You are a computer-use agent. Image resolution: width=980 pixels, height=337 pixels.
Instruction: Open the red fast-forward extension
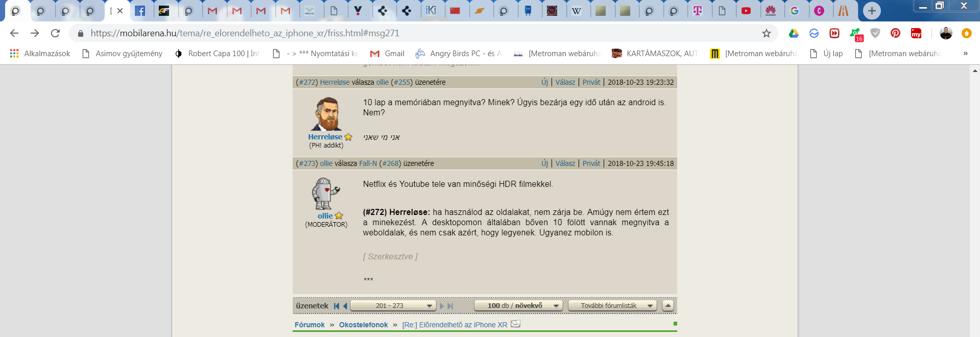click(x=834, y=33)
